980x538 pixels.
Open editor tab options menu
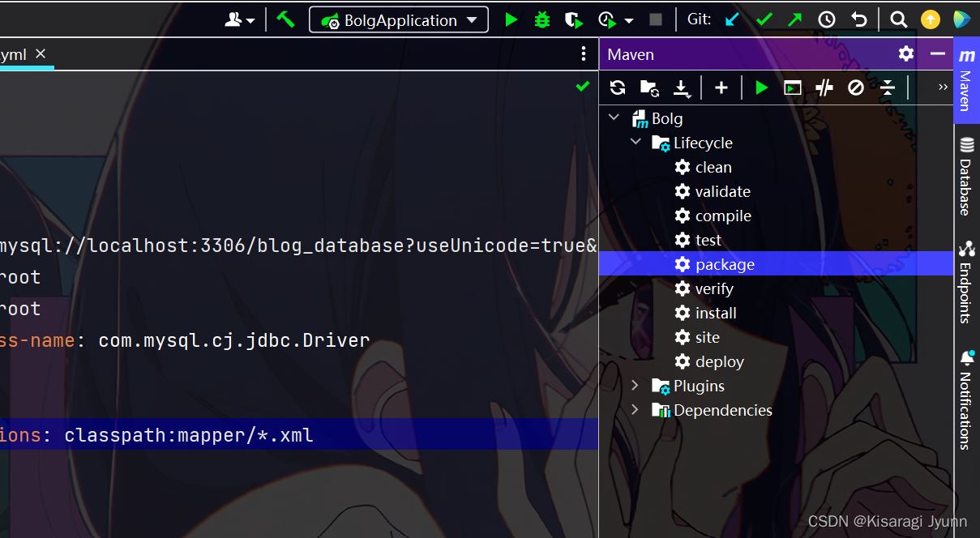584,53
